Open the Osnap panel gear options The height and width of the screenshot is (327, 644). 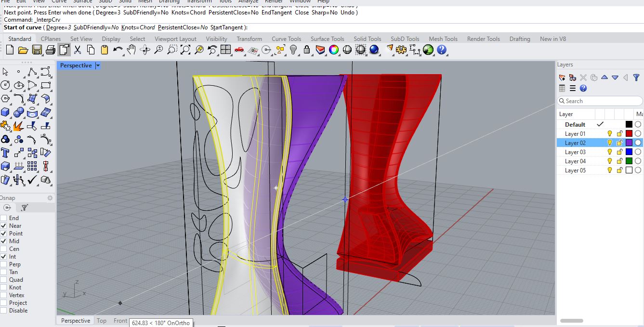point(50,198)
